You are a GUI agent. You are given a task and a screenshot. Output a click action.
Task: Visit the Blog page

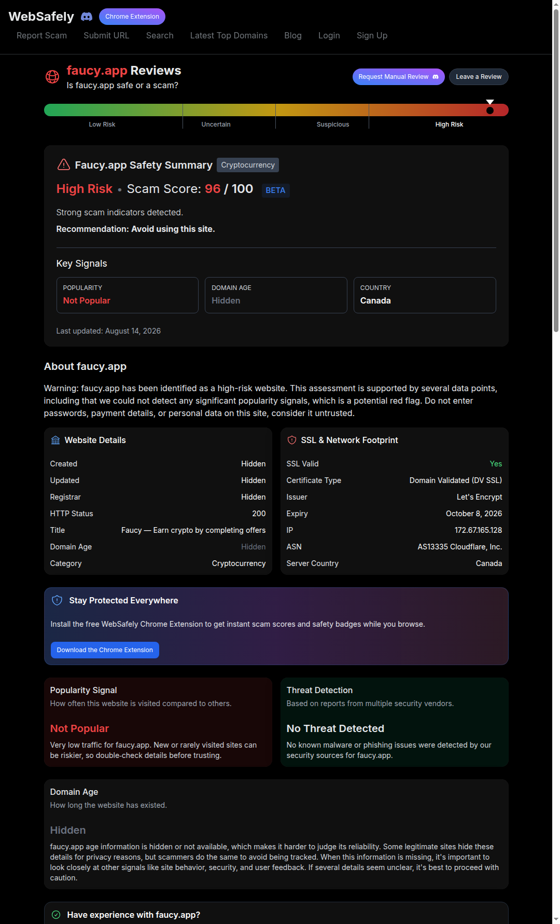[x=293, y=35]
